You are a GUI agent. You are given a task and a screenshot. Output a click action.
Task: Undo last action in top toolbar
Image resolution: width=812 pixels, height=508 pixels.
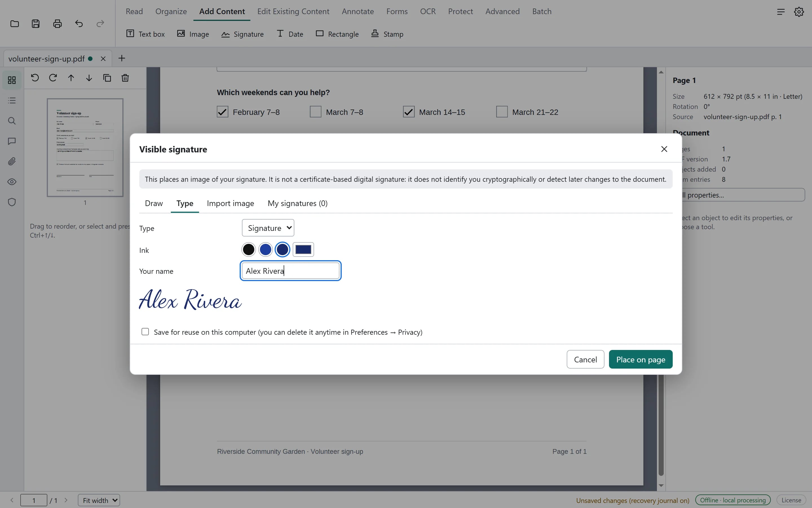(x=79, y=24)
